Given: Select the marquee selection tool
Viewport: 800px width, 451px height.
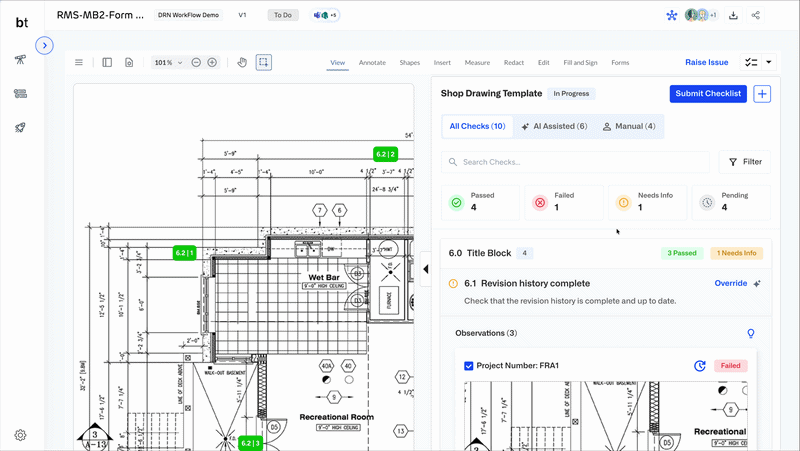Looking at the screenshot, I should click(264, 62).
